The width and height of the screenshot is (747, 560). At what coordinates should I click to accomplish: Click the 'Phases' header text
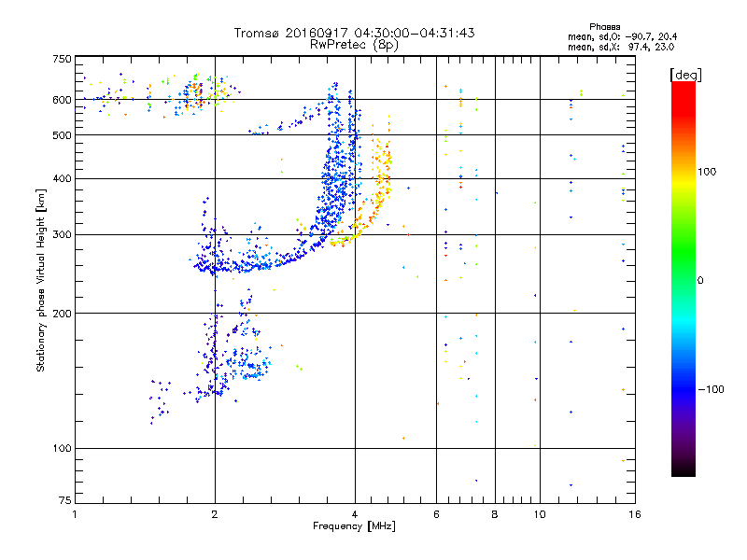(x=604, y=27)
